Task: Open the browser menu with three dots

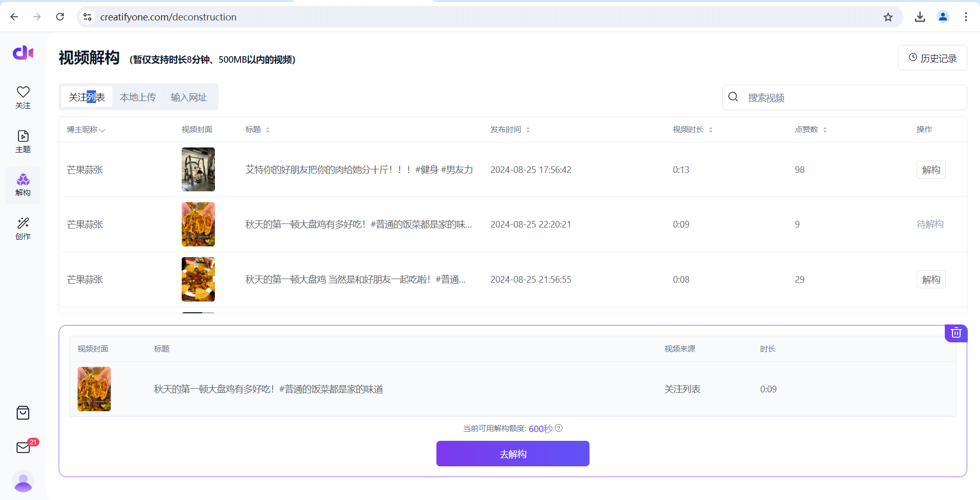Action: (x=966, y=16)
